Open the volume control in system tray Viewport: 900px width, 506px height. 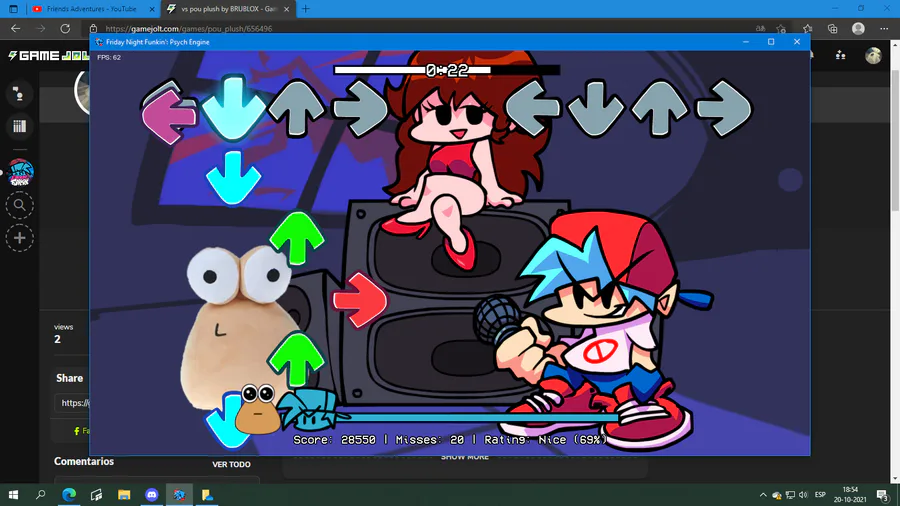pos(804,495)
